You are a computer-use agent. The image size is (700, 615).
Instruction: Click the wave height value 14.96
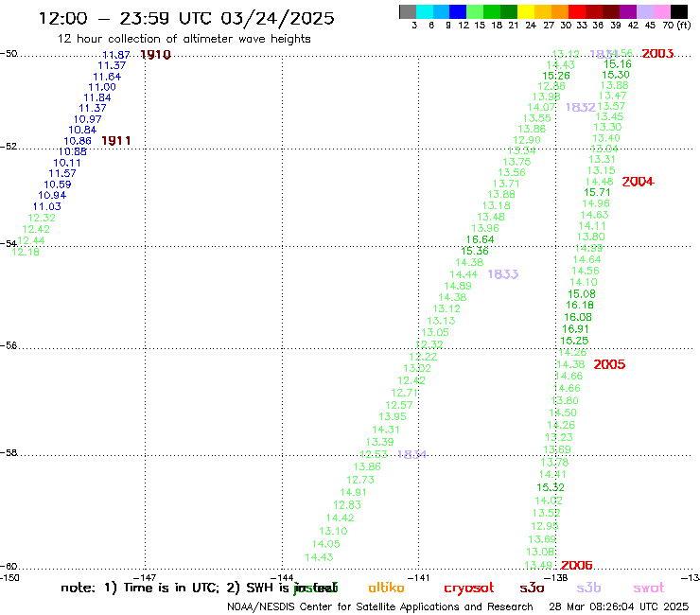click(596, 203)
